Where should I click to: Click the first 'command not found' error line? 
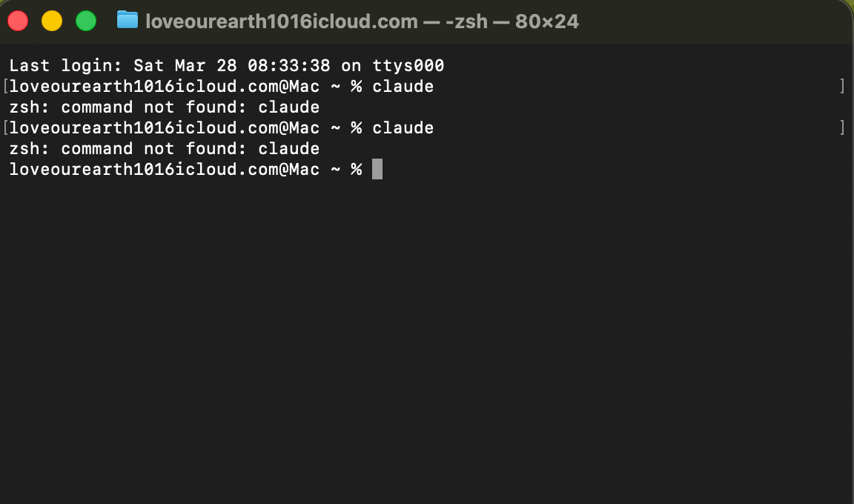pos(164,107)
